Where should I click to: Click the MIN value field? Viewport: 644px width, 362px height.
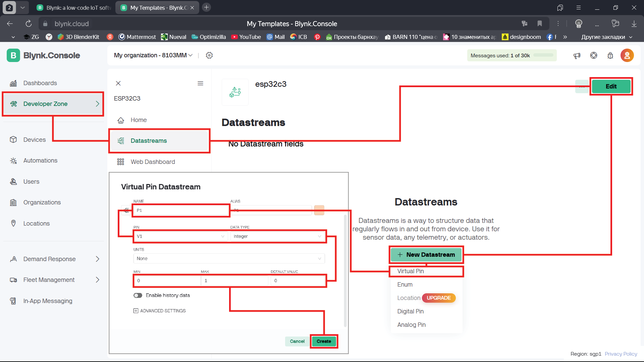click(x=167, y=281)
